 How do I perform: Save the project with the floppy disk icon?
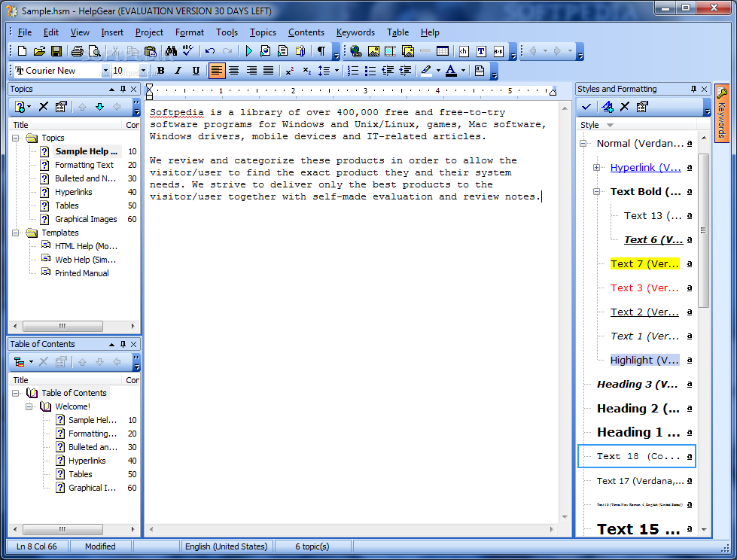tap(56, 51)
